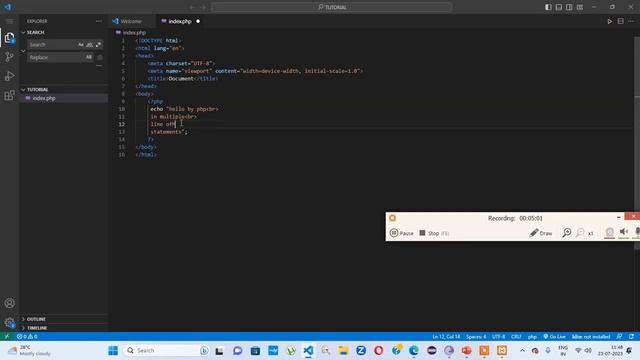Toggle webcam icon in recorder
The width and height of the screenshot is (640, 360).
[x=609, y=232]
